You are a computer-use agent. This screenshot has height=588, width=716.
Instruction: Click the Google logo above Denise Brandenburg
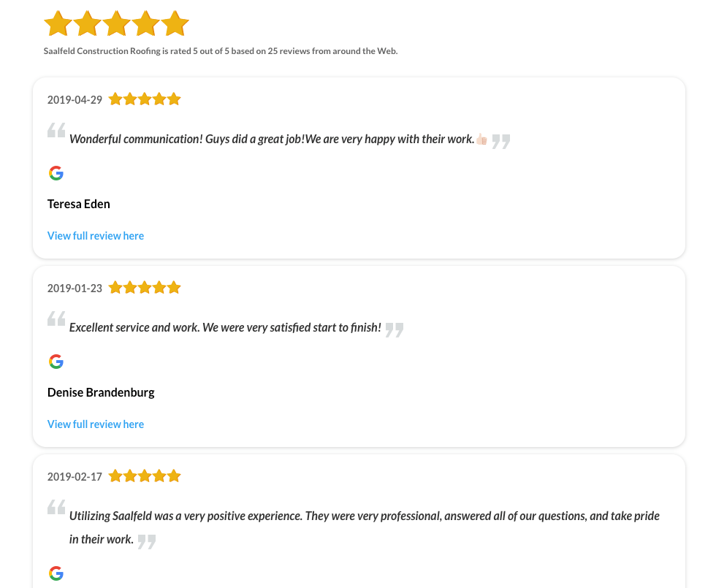pyautogui.click(x=56, y=362)
